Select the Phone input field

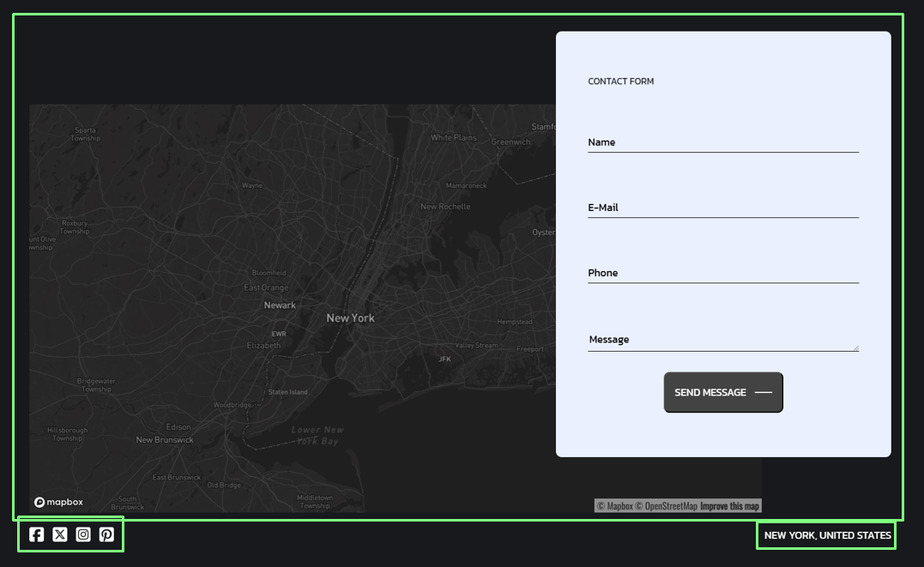[722, 273]
